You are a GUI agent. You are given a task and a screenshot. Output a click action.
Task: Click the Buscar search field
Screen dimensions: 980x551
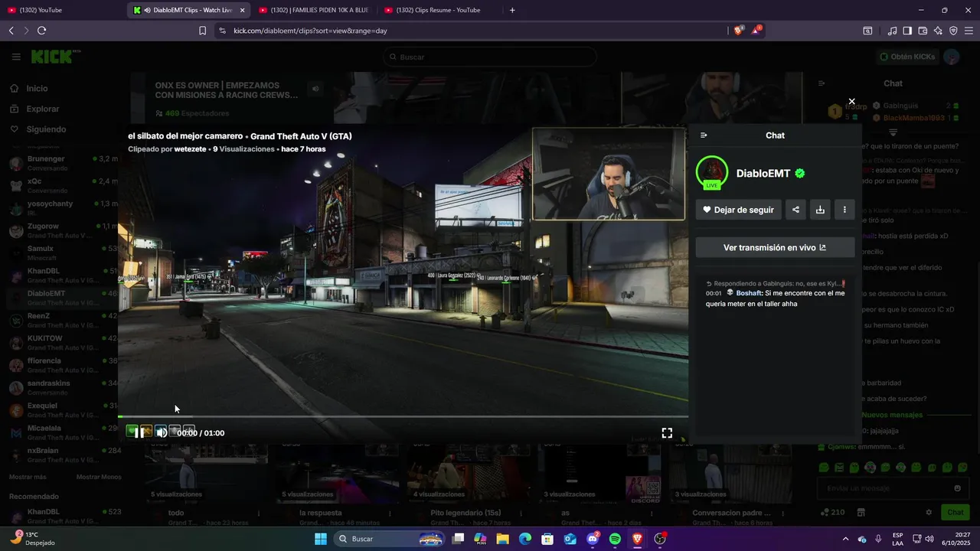point(489,57)
